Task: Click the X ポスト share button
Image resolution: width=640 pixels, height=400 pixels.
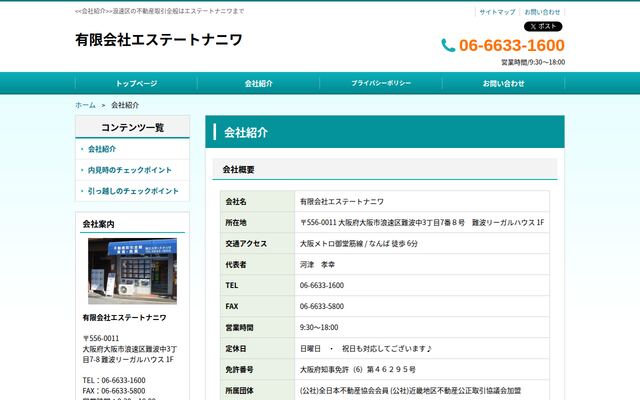Action: (543, 27)
